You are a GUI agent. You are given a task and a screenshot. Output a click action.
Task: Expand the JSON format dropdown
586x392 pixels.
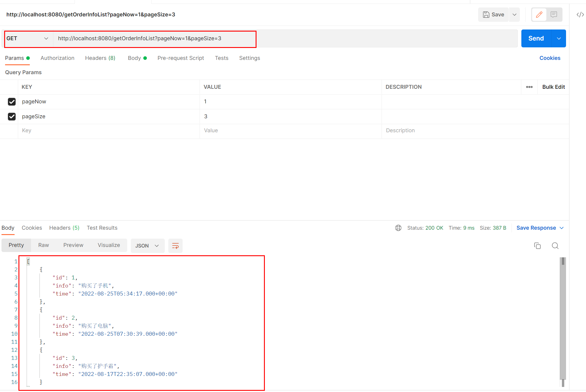click(x=147, y=246)
